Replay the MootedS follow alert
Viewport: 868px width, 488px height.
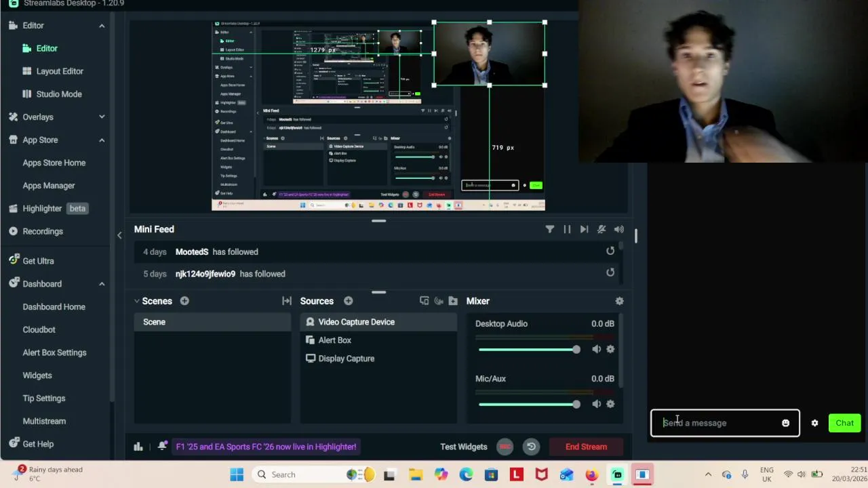tap(610, 251)
